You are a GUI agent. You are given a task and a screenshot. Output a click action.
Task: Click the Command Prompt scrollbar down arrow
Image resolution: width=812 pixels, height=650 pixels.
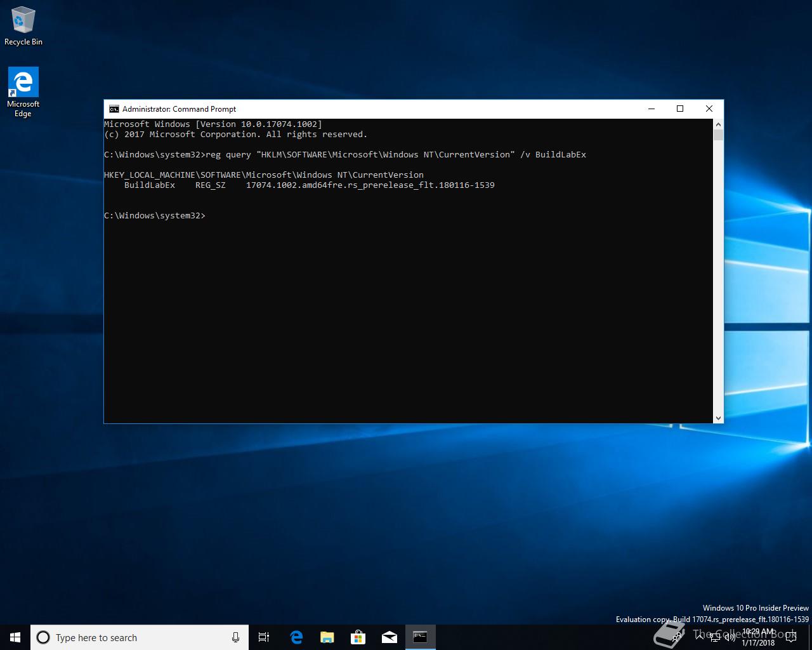718,418
